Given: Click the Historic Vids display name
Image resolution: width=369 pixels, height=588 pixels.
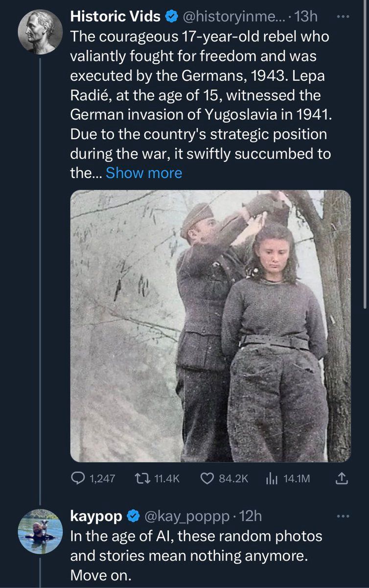Looking at the screenshot, I should [x=115, y=17].
